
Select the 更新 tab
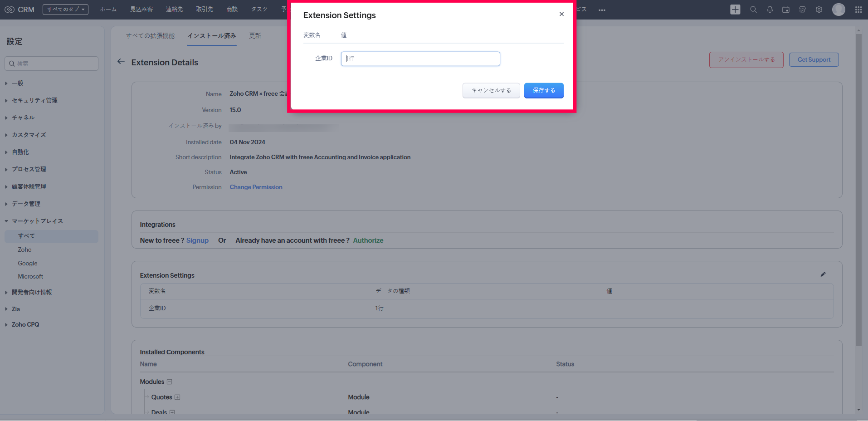coord(255,36)
